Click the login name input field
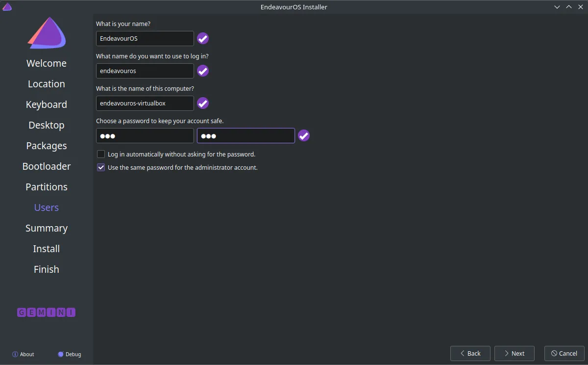Image resolution: width=588 pixels, height=365 pixels. coord(145,71)
